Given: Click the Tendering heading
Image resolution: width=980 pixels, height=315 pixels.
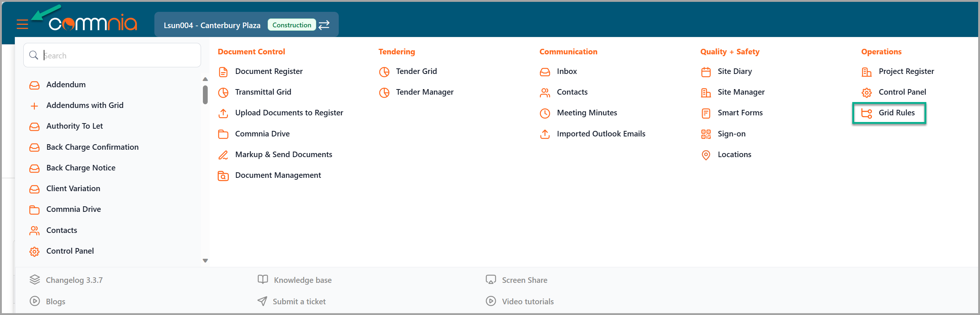Looking at the screenshot, I should [397, 52].
